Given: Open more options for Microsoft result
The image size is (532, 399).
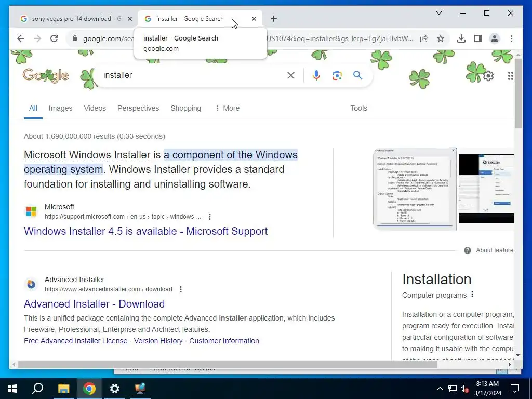Looking at the screenshot, I should tap(210, 217).
